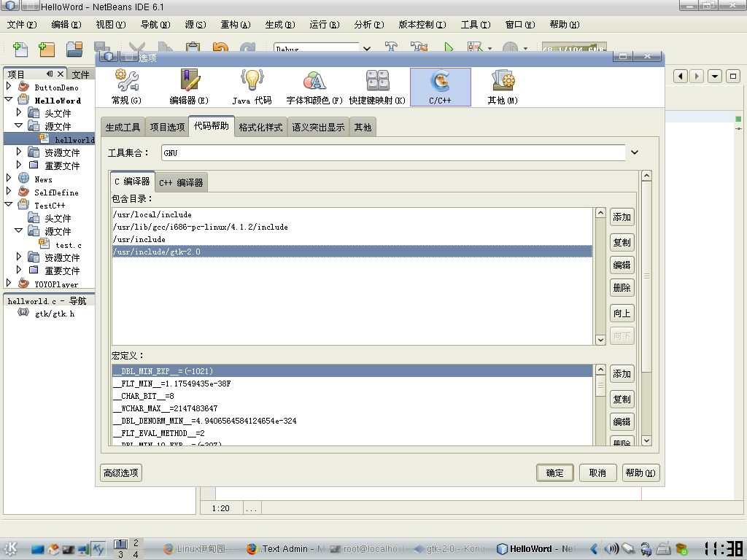Image resolution: width=747 pixels, height=560 pixels.
Task: Open the 常规 (General) options category
Action: (x=126, y=87)
